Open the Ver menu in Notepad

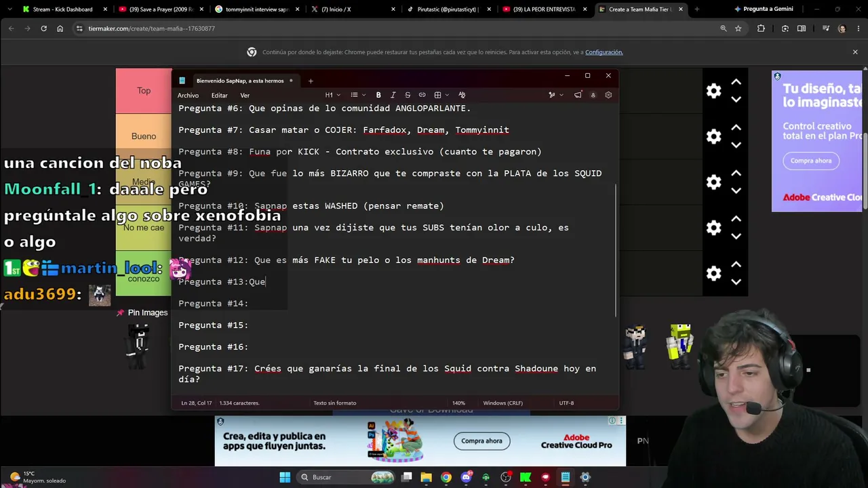point(245,96)
